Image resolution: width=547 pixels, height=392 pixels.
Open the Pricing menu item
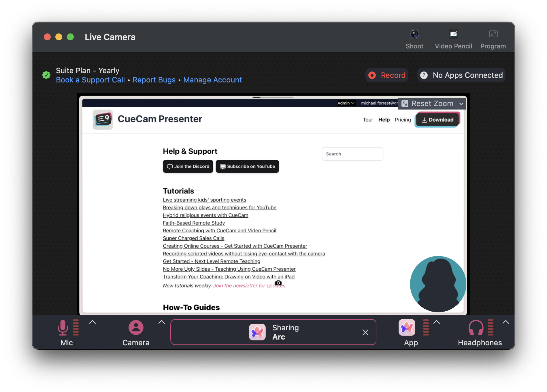pos(403,120)
